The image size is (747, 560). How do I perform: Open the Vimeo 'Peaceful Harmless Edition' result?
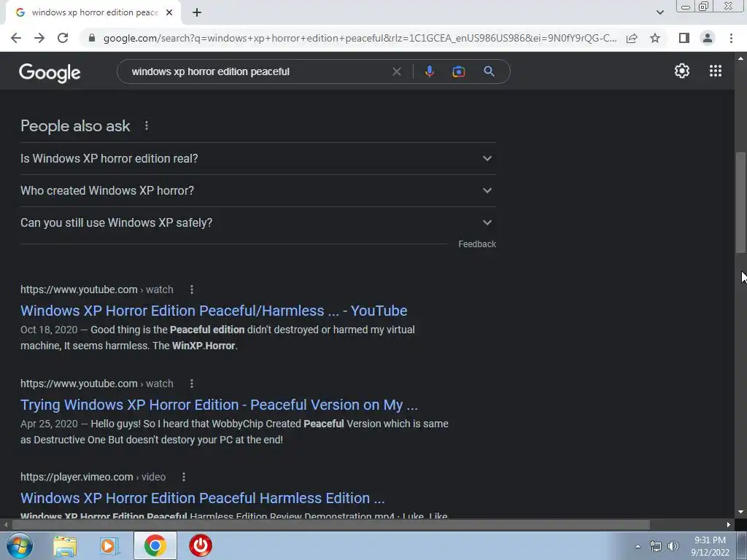coord(203,497)
